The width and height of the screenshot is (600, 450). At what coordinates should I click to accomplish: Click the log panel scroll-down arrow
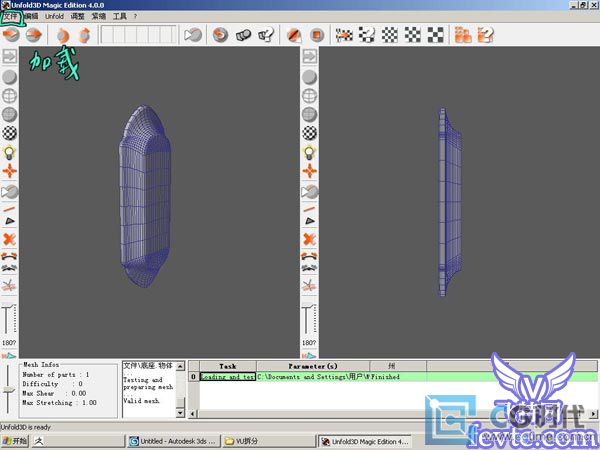(x=180, y=413)
